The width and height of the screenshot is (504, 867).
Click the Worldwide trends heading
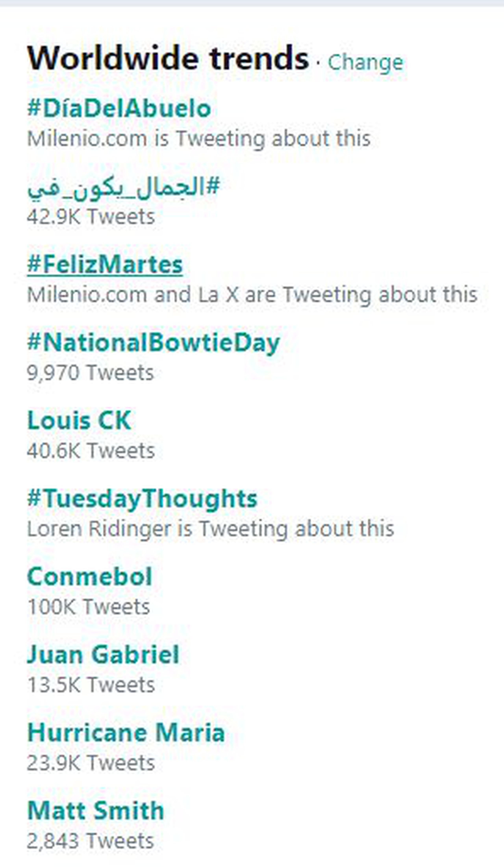[168, 58]
